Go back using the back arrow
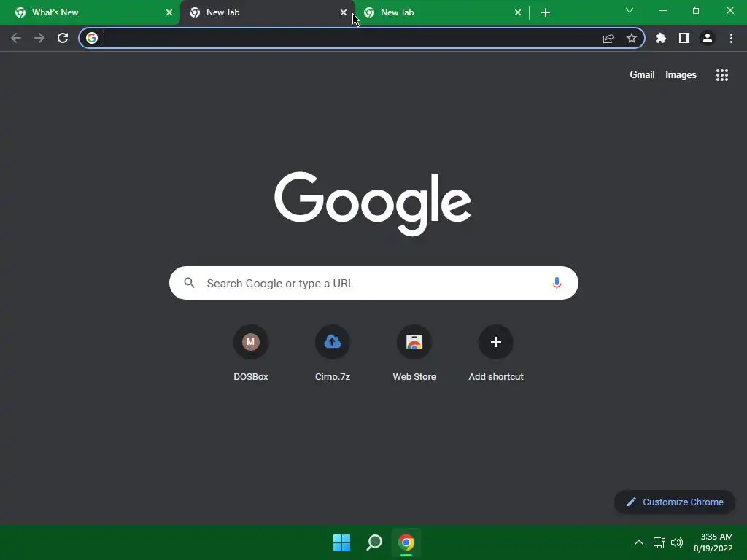Viewport: 747px width, 560px height. 16,38
